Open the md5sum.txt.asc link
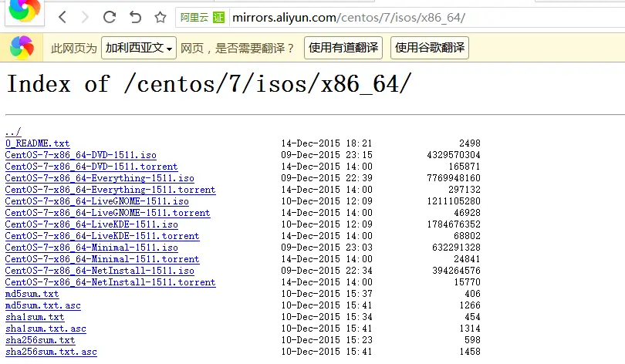 tap(43, 305)
